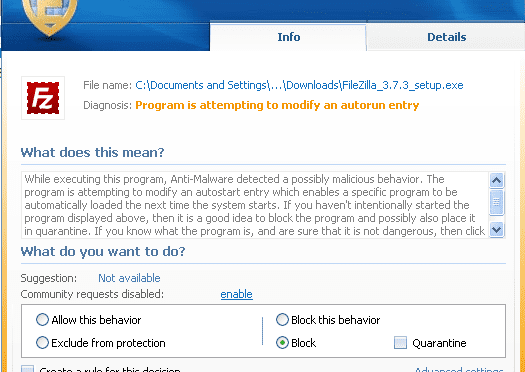Viewport: 525px width, 372px height.
Task: Open the Details tab
Action: [446, 37]
